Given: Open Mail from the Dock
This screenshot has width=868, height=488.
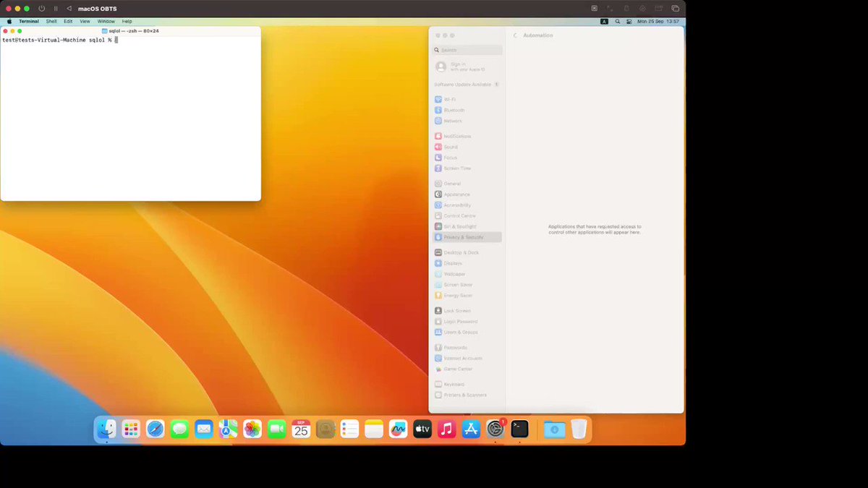Looking at the screenshot, I should click(204, 429).
